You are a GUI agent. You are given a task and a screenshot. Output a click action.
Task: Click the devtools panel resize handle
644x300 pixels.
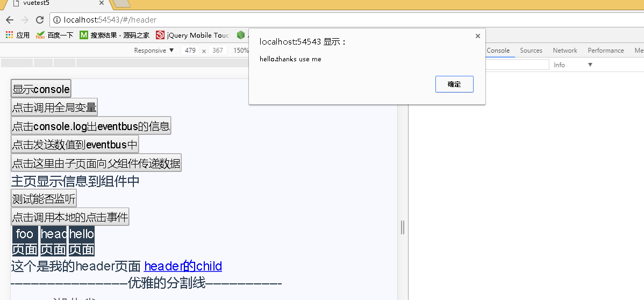403,227
